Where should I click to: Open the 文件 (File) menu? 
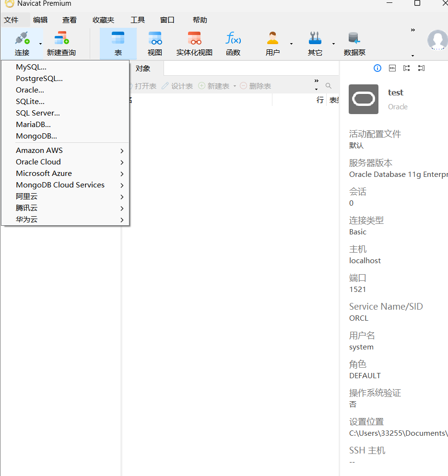[11, 20]
